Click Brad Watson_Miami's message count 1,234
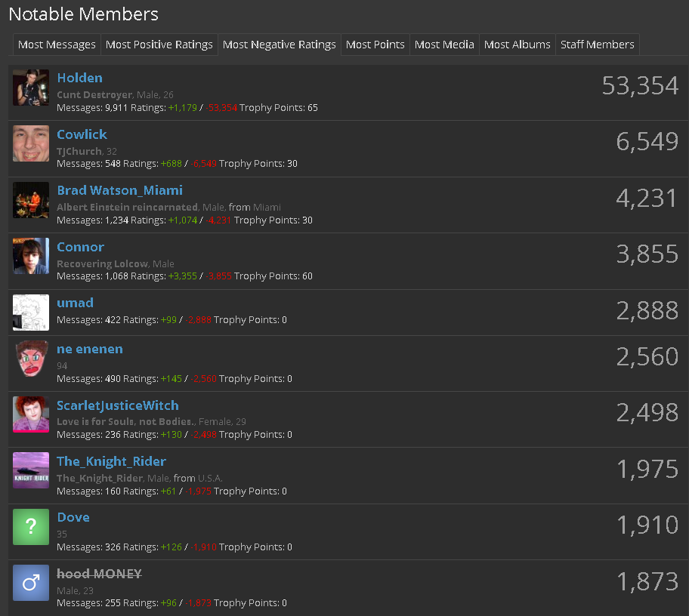The image size is (689, 616). tap(116, 220)
